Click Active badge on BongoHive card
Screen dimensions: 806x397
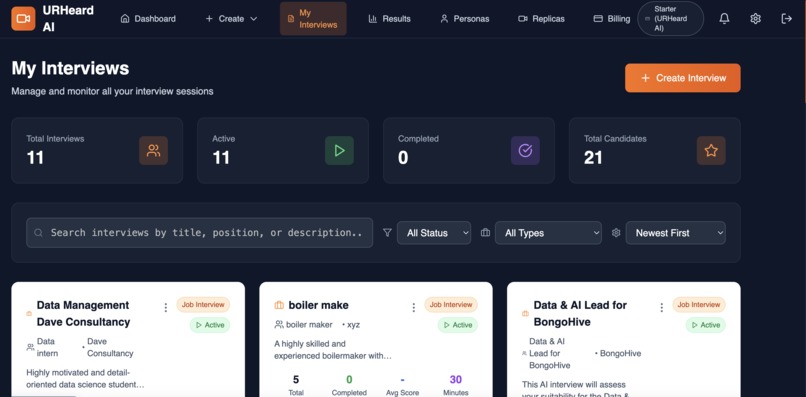705,325
